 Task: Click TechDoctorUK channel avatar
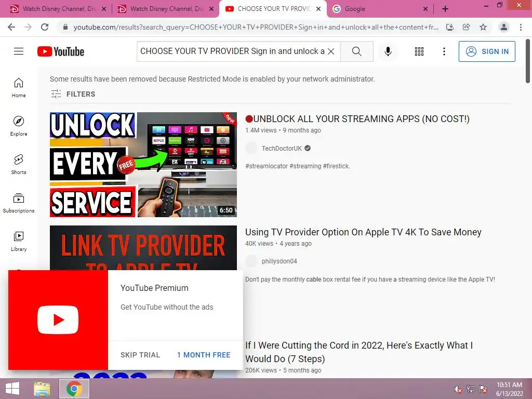tap(251, 148)
